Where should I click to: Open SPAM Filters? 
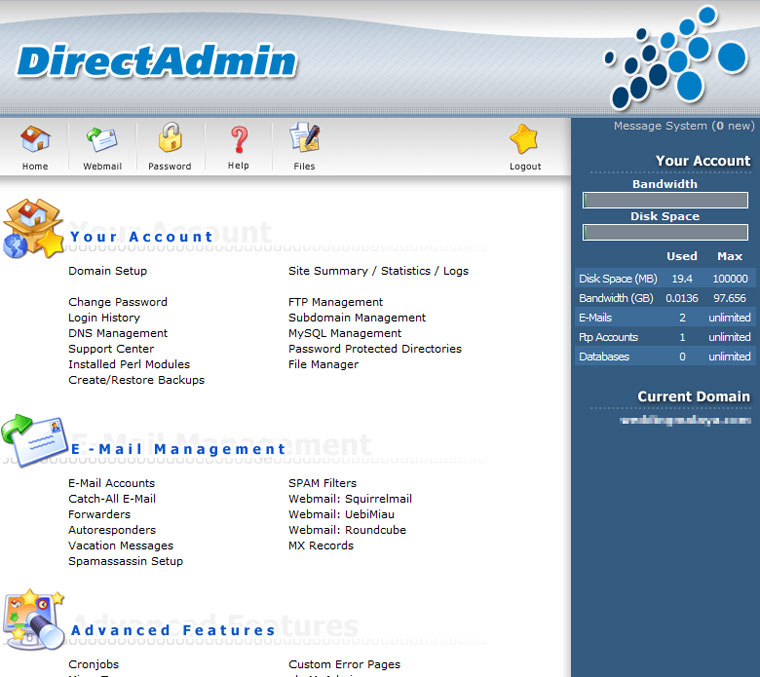[322, 483]
